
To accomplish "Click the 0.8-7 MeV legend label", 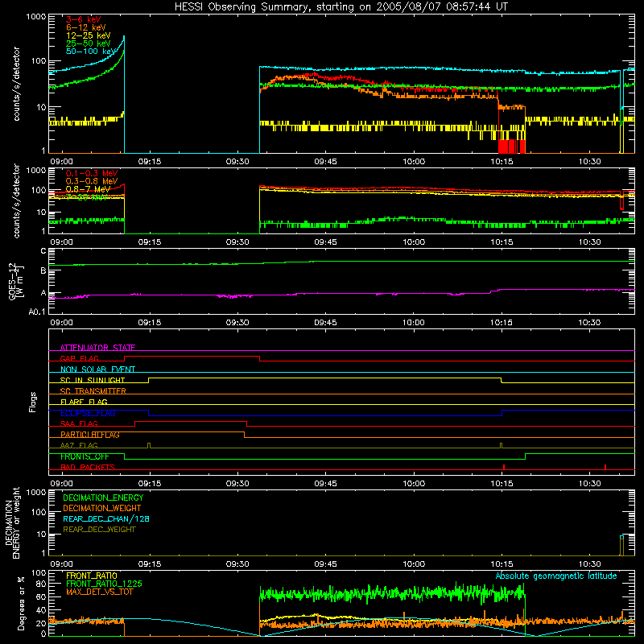I will pyautogui.click(x=88, y=189).
